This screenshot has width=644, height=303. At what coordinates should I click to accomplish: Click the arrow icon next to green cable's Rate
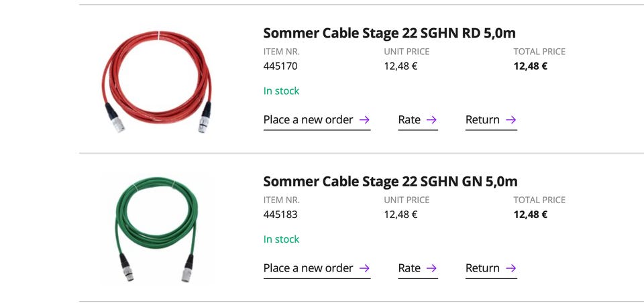[x=431, y=268]
